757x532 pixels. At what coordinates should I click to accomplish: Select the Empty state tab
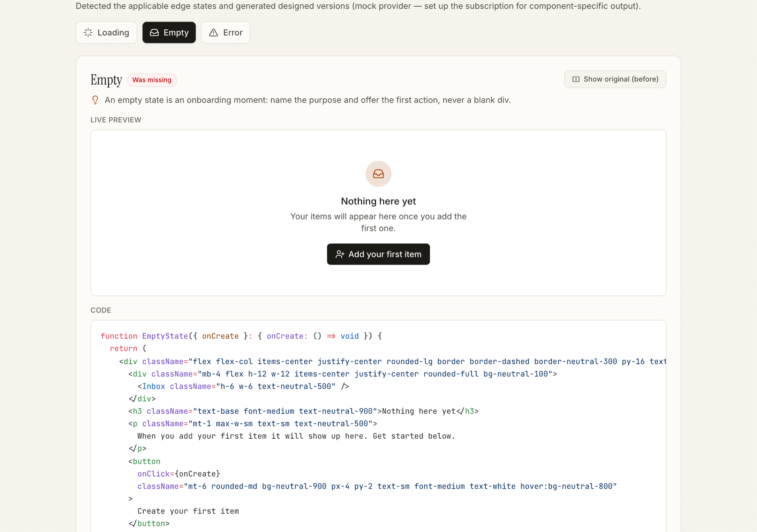coord(169,32)
